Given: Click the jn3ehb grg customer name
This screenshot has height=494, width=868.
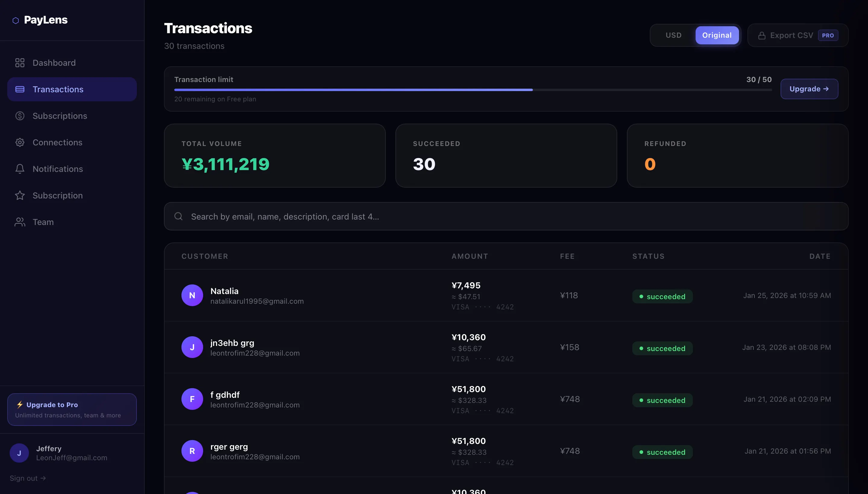Looking at the screenshot, I should 232,343.
